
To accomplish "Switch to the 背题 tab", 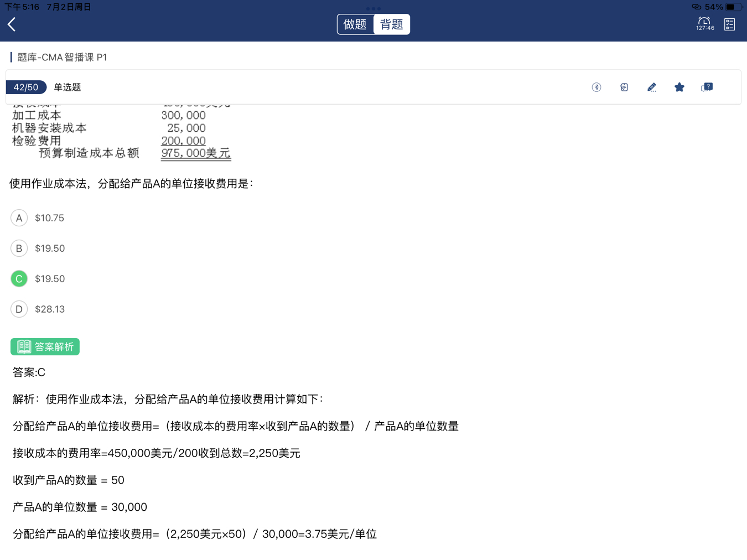I will [391, 24].
